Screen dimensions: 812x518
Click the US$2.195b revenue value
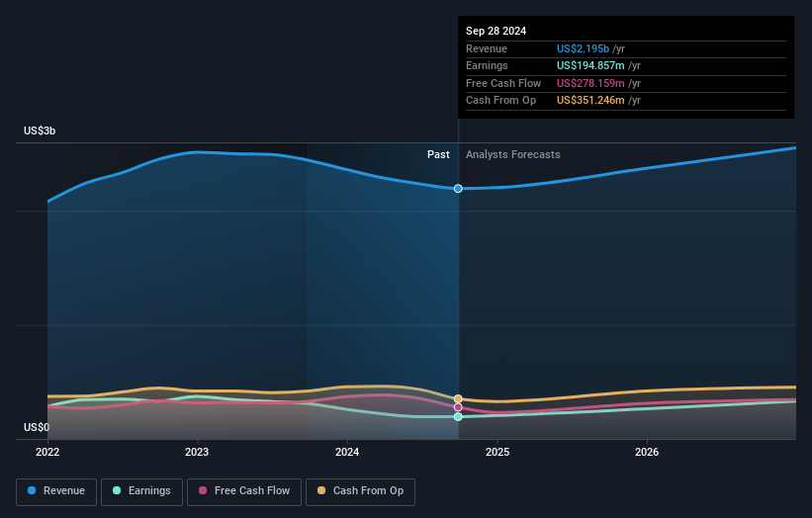[583, 48]
